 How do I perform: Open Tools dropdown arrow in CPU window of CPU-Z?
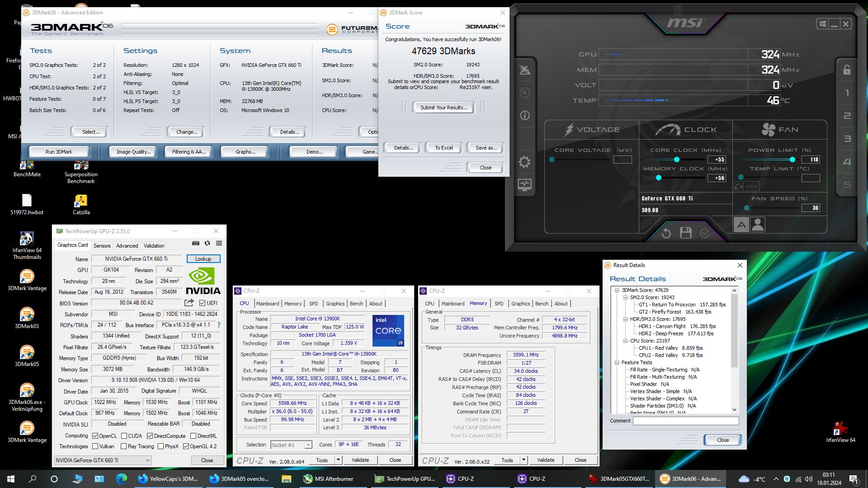[x=338, y=460]
